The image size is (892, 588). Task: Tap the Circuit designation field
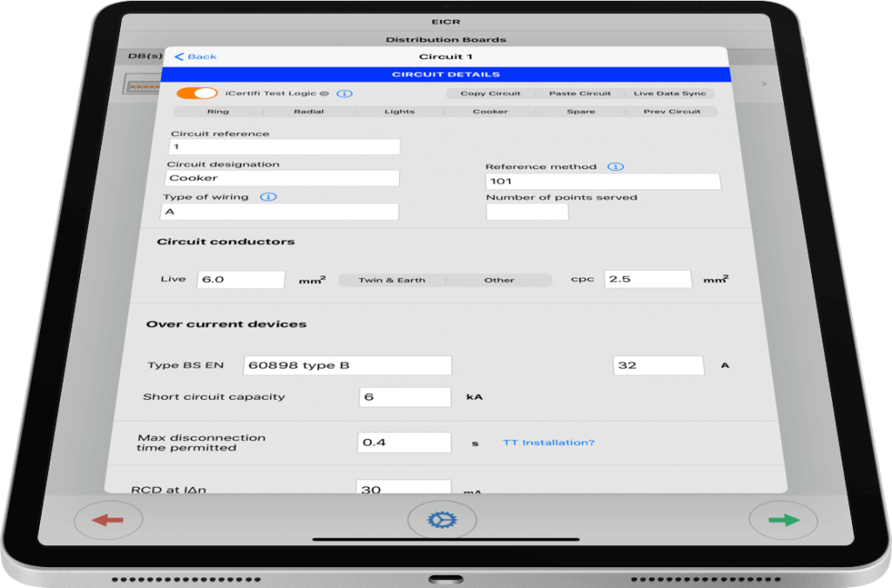[282, 178]
